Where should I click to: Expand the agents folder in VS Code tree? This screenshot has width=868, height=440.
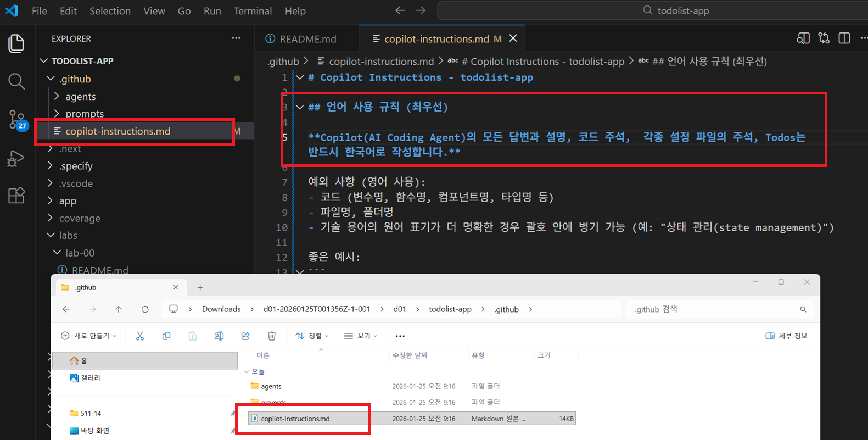point(57,97)
